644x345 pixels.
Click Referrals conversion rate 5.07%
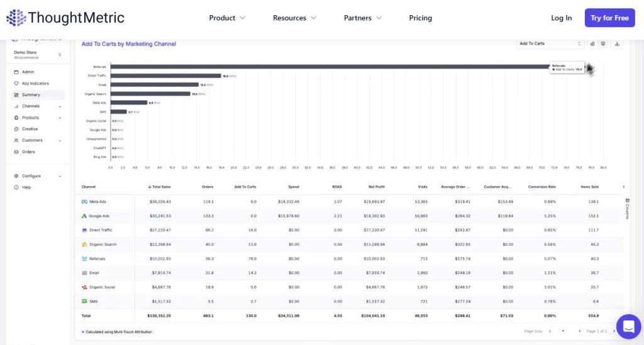pos(550,259)
